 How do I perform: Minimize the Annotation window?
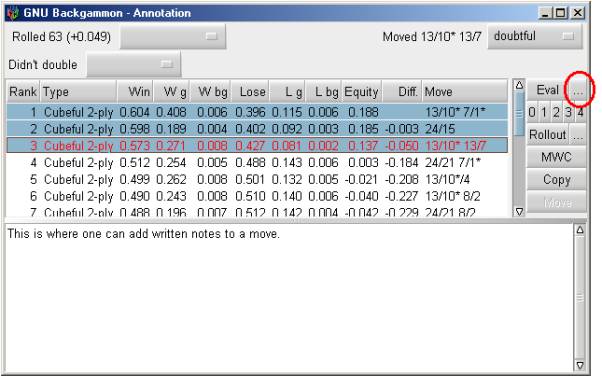pyautogui.click(x=544, y=13)
